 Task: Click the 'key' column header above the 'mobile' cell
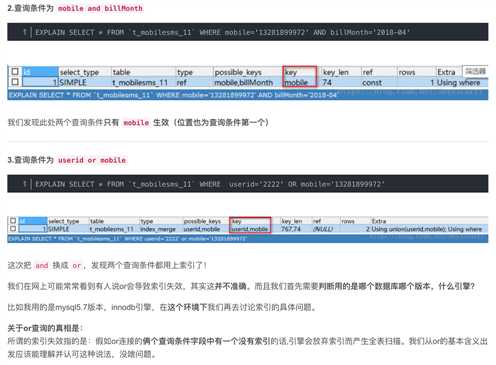click(291, 72)
